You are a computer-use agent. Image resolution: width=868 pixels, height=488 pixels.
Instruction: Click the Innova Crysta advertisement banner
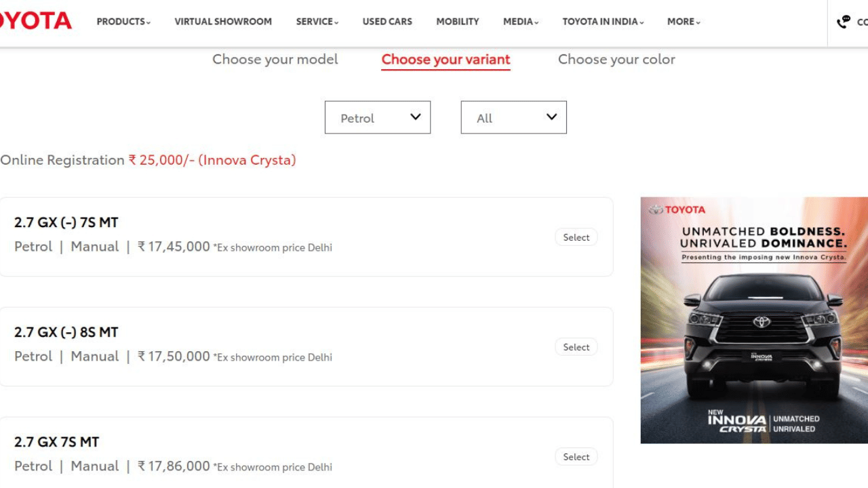[x=754, y=320]
